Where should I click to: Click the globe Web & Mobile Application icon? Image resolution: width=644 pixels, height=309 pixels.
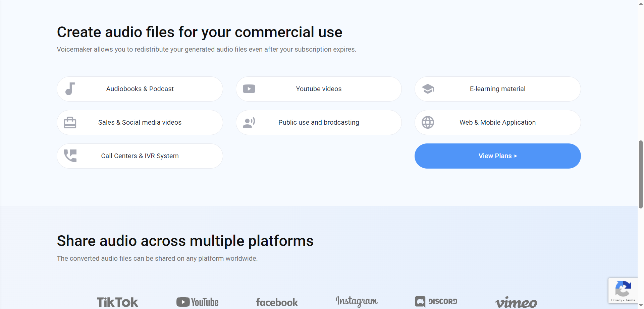(428, 122)
